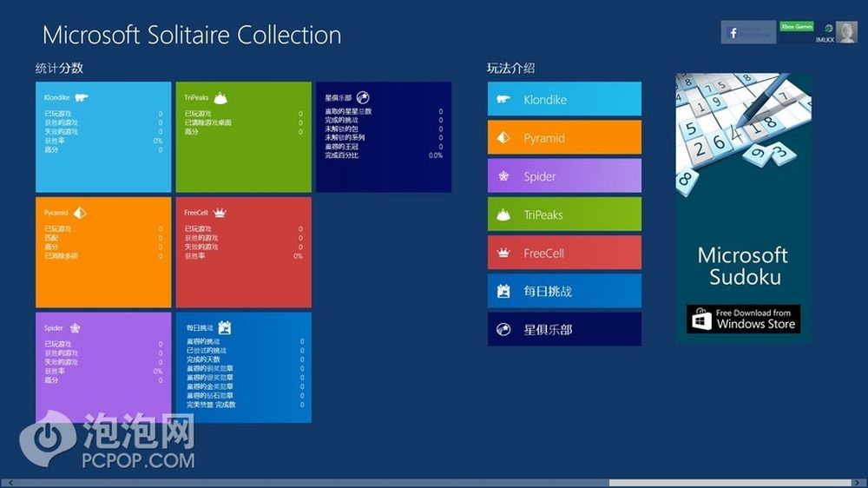Click the spider icon on Spider stats tile
Image resolution: width=868 pixels, height=488 pixels.
tap(75, 328)
